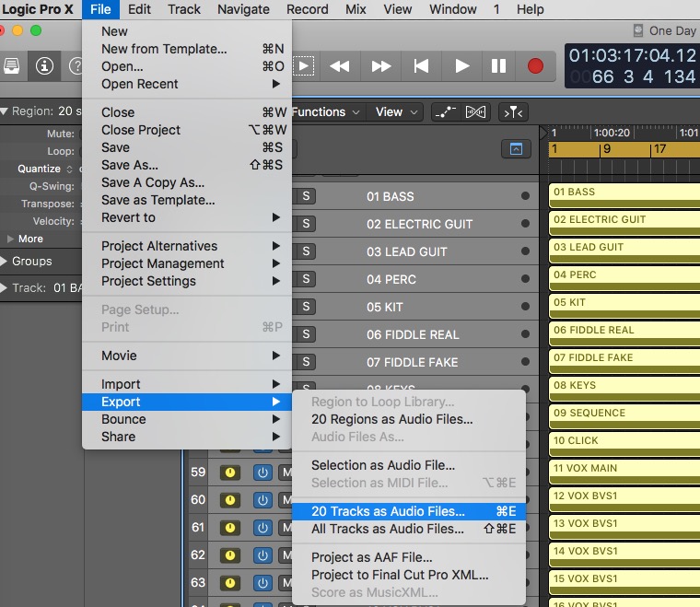
Task: Click the Play from Selection button
Action: (304, 66)
